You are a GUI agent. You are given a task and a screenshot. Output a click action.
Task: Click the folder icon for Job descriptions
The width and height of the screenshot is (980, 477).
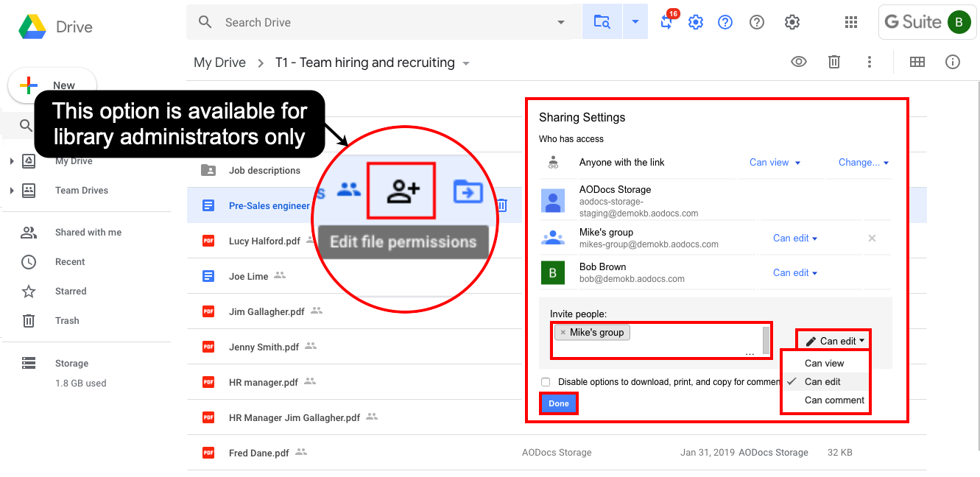(x=208, y=170)
